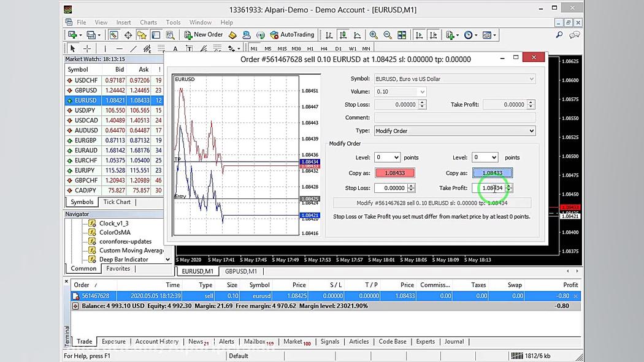Zoom in on the chart
This screenshot has height=362, width=644.
coord(374,35)
